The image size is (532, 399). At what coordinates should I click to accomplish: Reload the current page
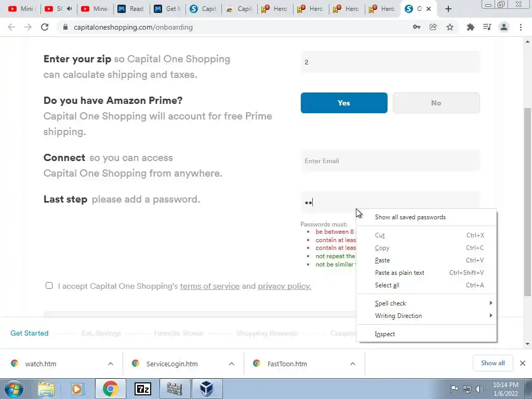coord(45,27)
